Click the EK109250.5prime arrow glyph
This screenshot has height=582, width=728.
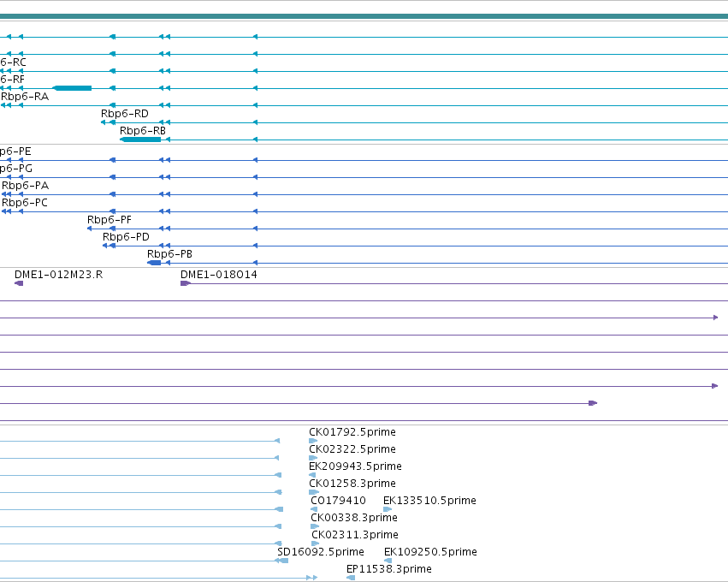pos(388,561)
